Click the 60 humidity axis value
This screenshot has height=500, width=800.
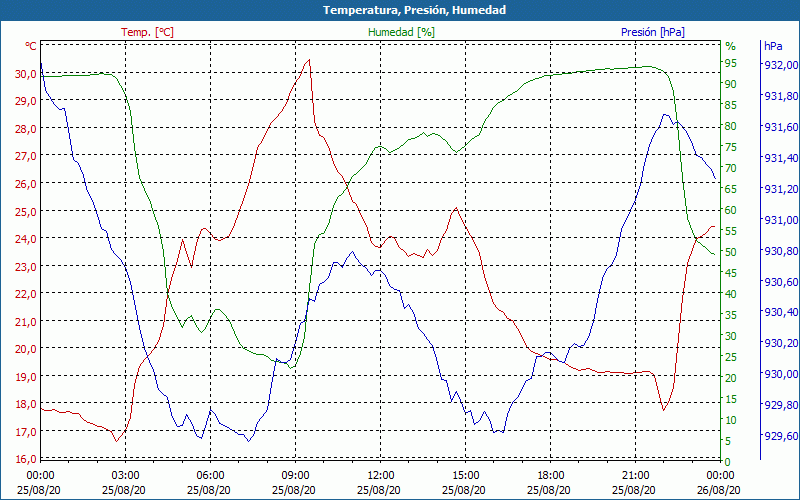point(731,210)
